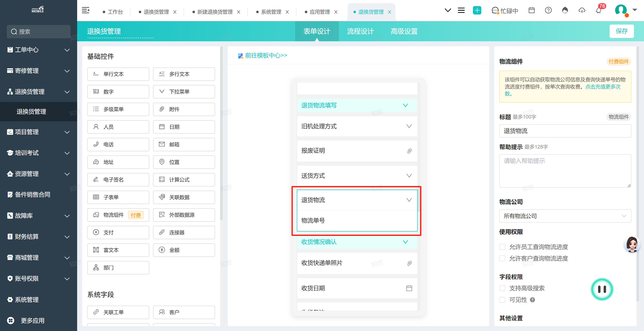The width and height of the screenshot is (644, 331).
Task: Open the 工作台 tab
Action: [113, 12]
